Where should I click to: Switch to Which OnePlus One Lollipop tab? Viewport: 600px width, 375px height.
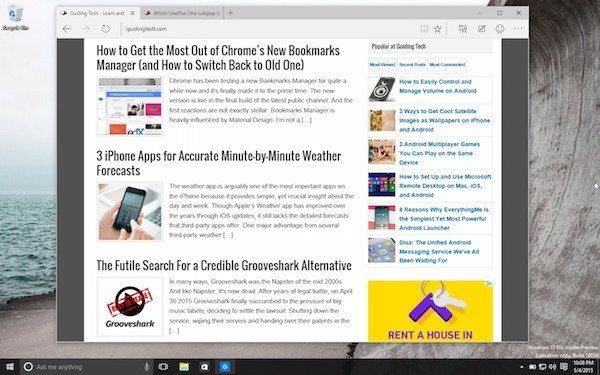[182, 13]
